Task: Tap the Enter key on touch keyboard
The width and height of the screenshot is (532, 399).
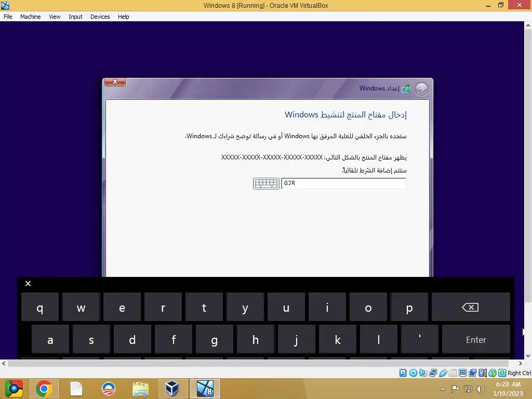Action: tap(476, 340)
